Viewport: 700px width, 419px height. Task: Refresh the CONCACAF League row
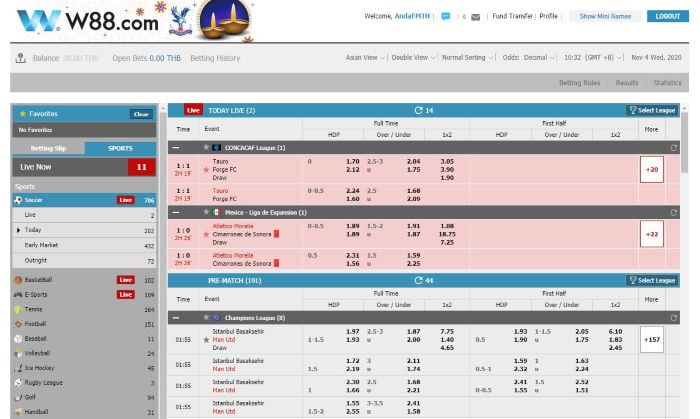(x=673, y=148)
